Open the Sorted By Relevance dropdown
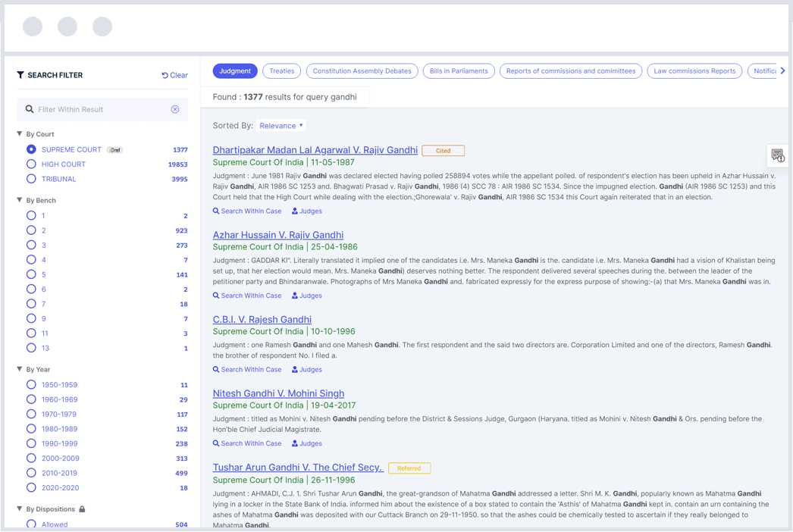 click(281, 126)
